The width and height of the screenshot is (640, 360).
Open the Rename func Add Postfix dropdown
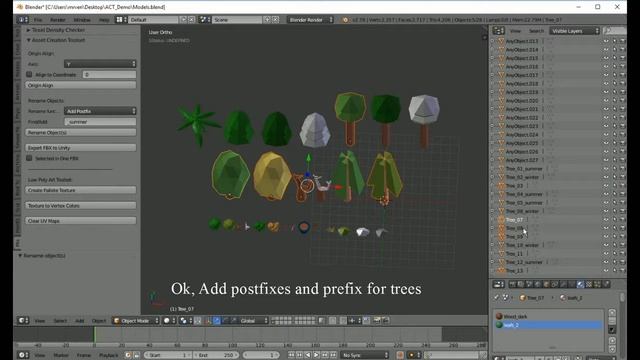(100, 111)
